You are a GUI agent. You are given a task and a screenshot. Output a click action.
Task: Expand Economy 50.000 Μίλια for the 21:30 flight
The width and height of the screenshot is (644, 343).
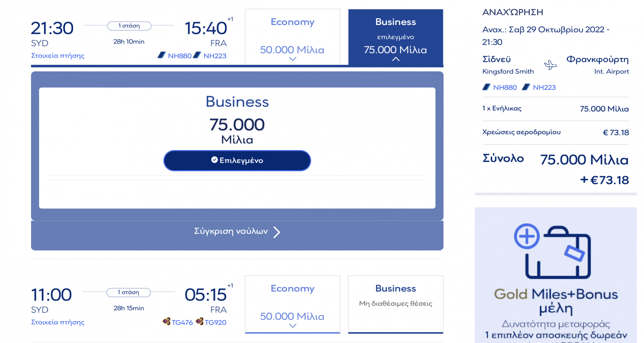coord(293,37)
